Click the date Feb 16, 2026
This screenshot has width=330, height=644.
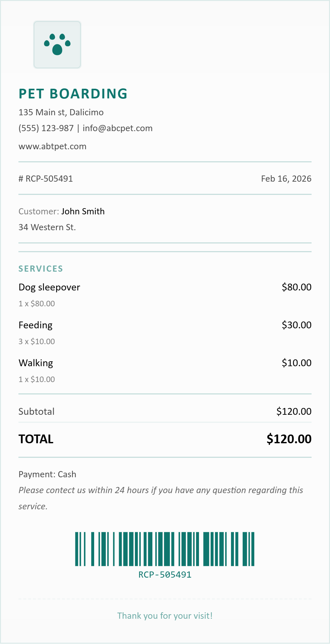click(286, 179)
